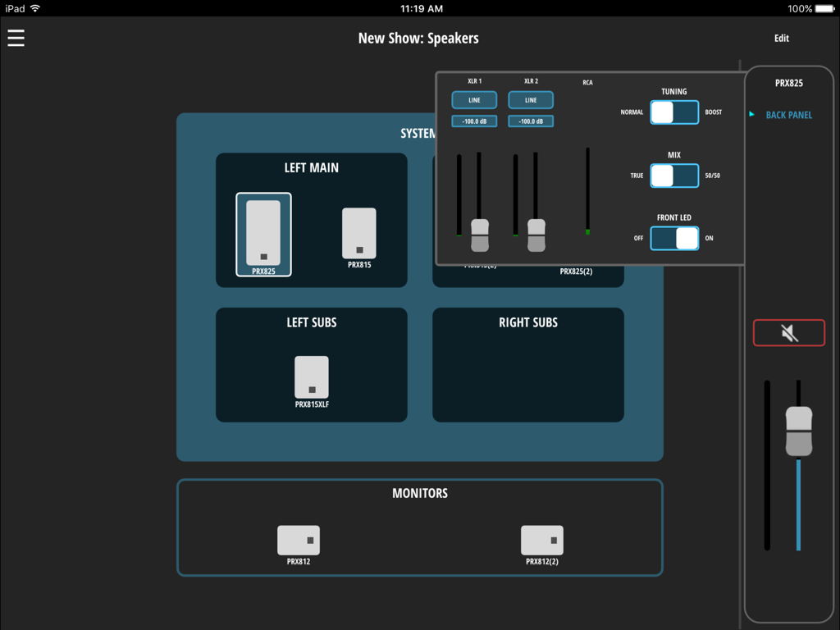Image resolution: width=840 pixels, height=630 pixels.
Task: Open the hamburger menu
Action: 16,37
